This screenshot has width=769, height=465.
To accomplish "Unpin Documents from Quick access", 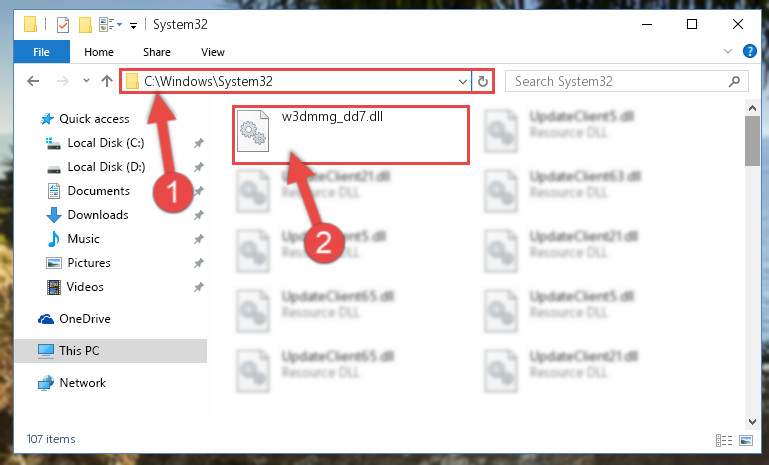I will [199, 191].
